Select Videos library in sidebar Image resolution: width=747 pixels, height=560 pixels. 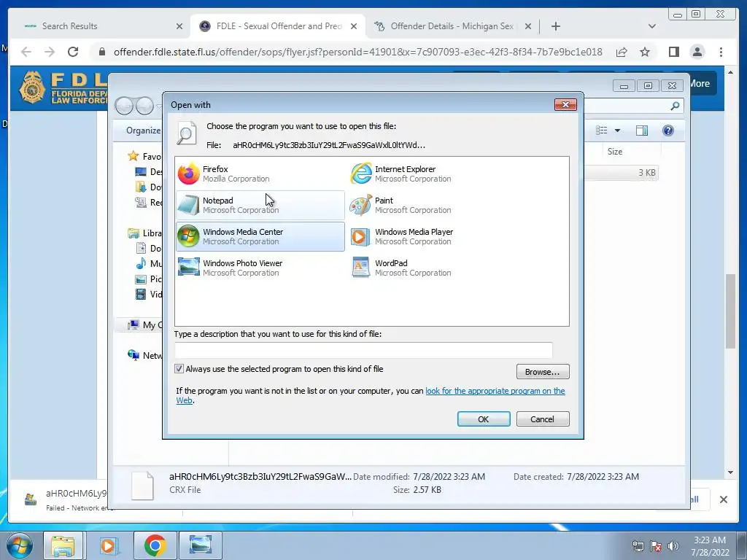click(x=149, y=295)
